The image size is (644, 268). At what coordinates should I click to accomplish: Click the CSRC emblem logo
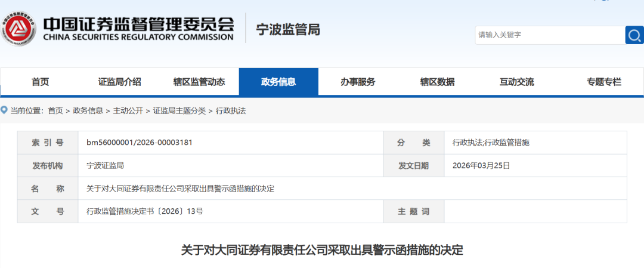pyautogui.click(x=18, y=29)
